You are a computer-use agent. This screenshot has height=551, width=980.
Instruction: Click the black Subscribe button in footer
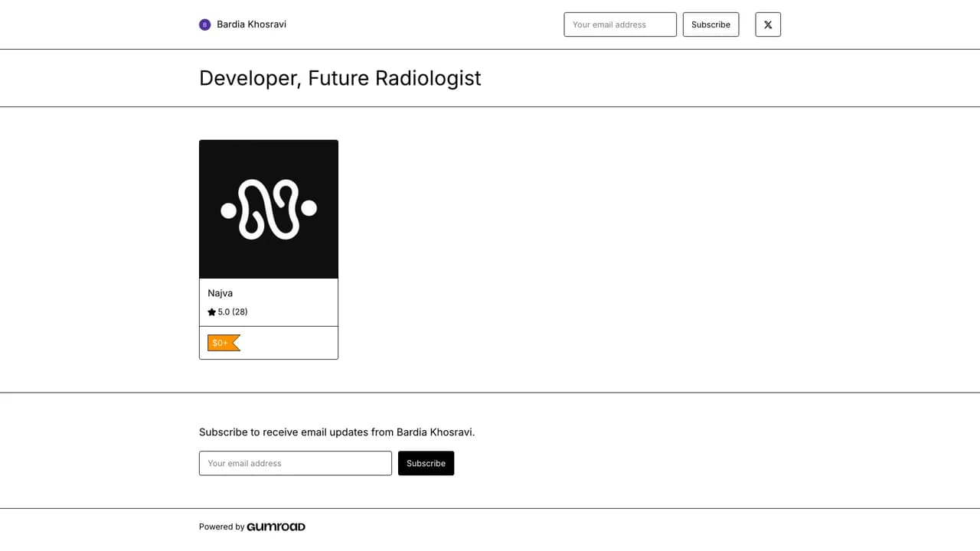point(426,463)
